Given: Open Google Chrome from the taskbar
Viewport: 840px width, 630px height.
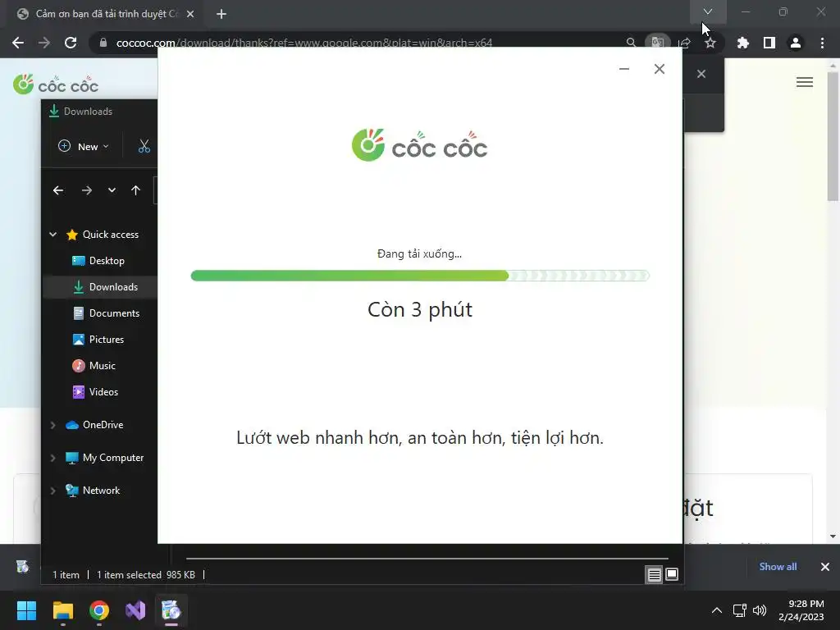Looking at the screenshot, I should point(99,610).
